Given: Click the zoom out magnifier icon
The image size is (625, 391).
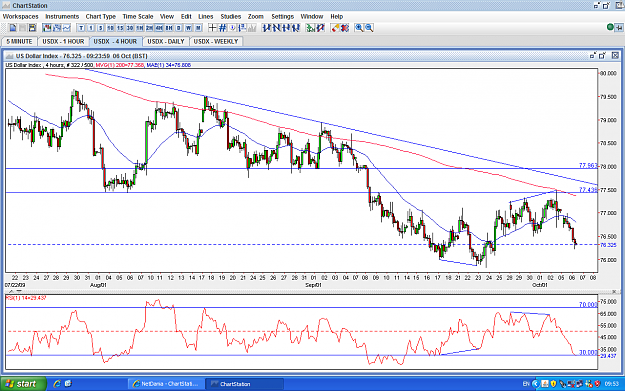Looking at the screenshot, I should pyautogui.click(x=369, y=28).
